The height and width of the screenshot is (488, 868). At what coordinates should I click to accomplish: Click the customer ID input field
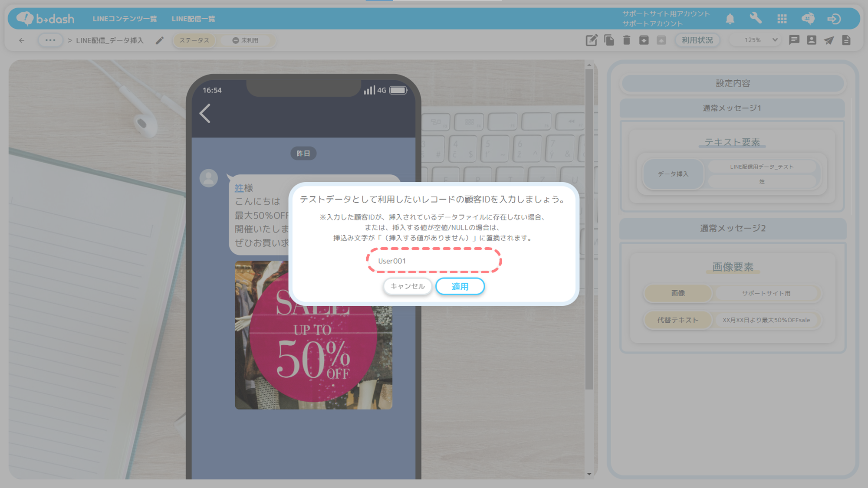[434, 261]
